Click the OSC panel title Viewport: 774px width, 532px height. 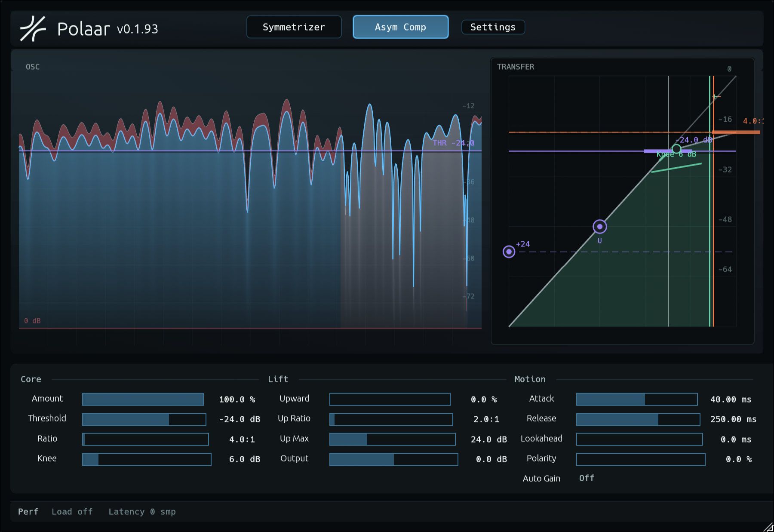(33, 67)
